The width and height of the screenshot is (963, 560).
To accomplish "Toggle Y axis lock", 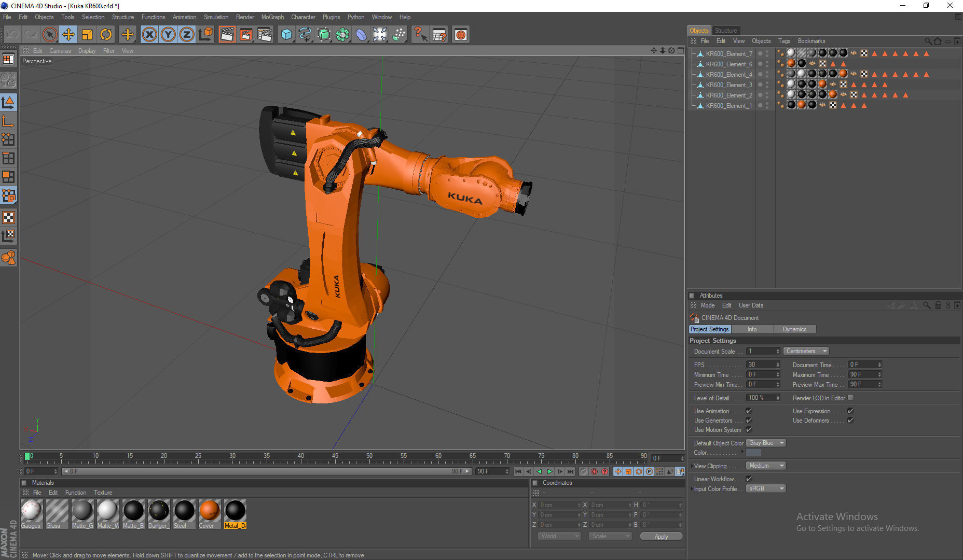I will (168, 35).
